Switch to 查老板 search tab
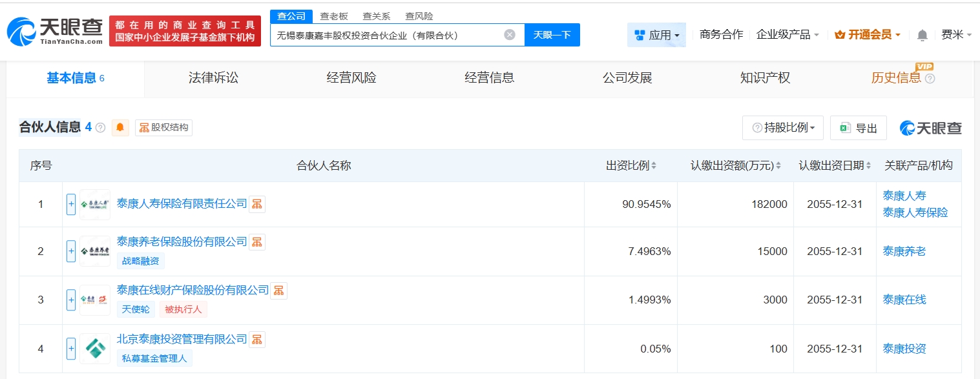The height and width of the screenshot is (379, 980). [x=334, y=16]
